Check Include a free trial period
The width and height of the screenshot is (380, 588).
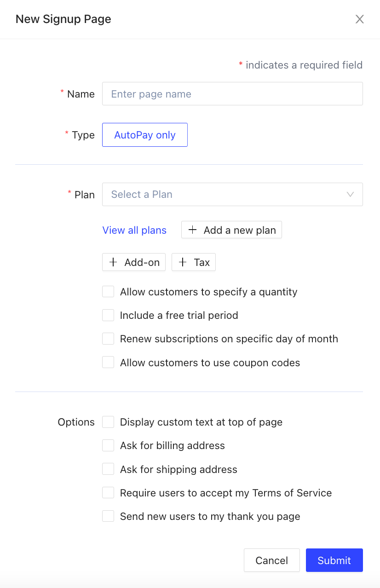coord(108,315)
